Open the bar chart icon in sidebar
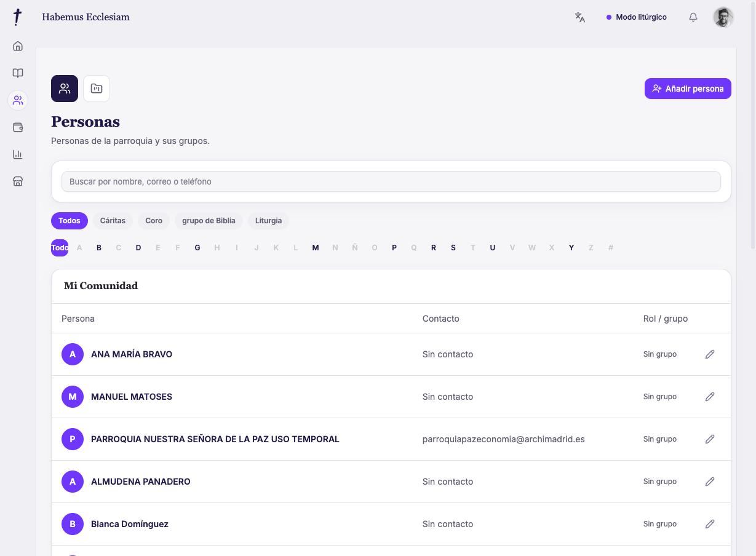This screenshot has width=756, height=556. (x=18, y=154)
